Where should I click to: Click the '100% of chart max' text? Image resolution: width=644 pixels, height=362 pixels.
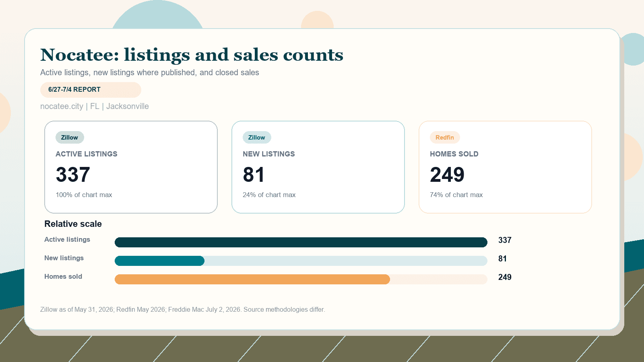84,195
